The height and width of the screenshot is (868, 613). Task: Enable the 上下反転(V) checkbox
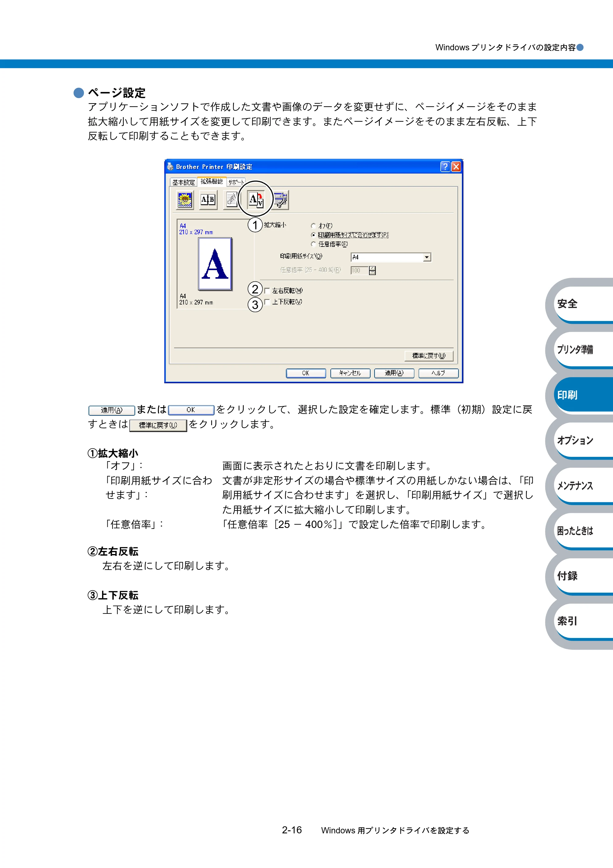[x=267, y=302]
